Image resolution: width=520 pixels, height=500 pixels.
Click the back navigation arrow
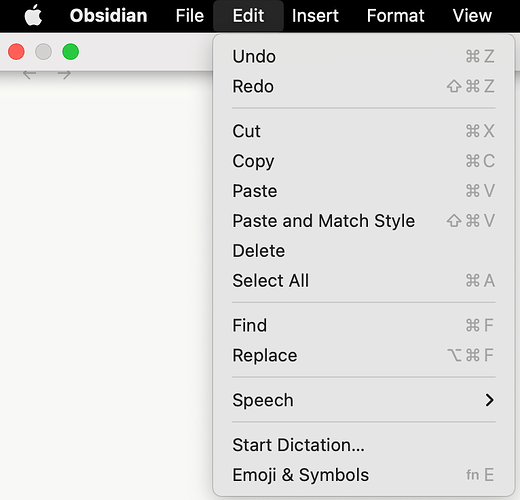point(30,75)
